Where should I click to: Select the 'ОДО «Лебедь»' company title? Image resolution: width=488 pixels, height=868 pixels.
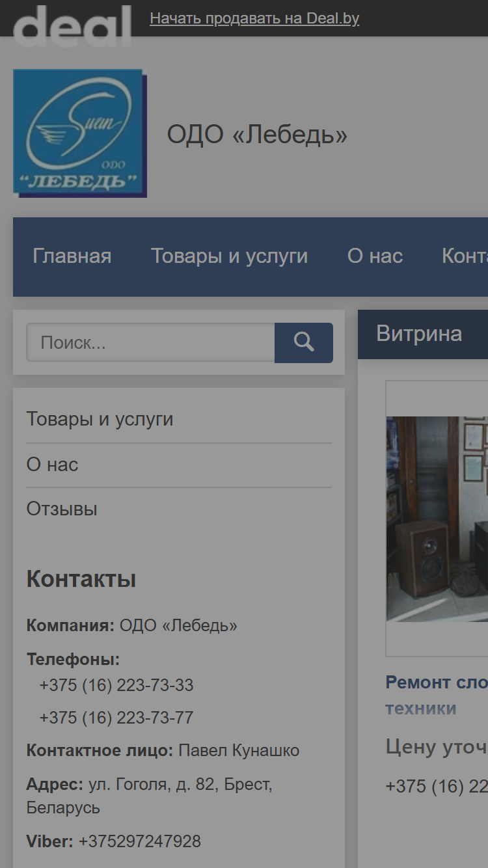click(257, 135)
